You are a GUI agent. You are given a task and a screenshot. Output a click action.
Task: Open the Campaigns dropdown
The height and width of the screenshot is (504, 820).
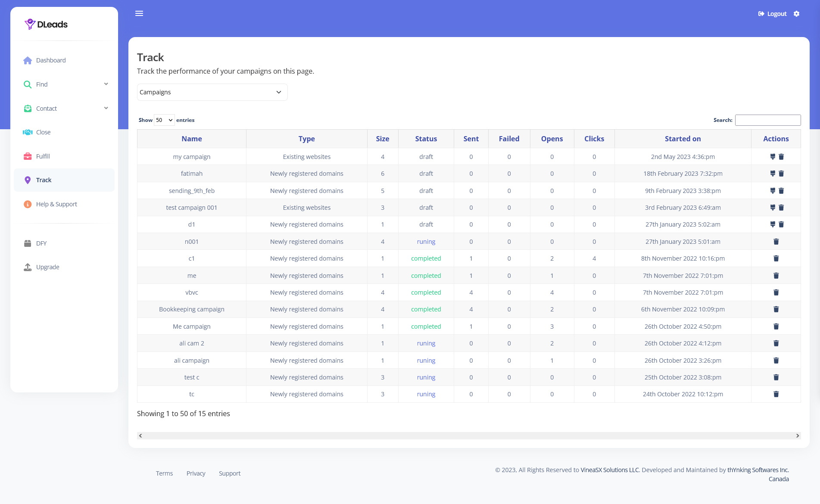click(x=212, y=92)
